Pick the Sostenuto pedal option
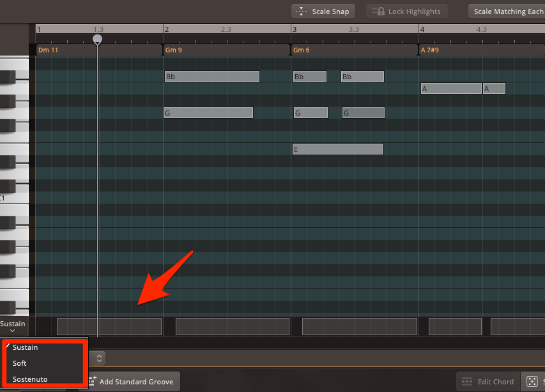This screenshot has height=392, width=545. [x=30, y=379]
